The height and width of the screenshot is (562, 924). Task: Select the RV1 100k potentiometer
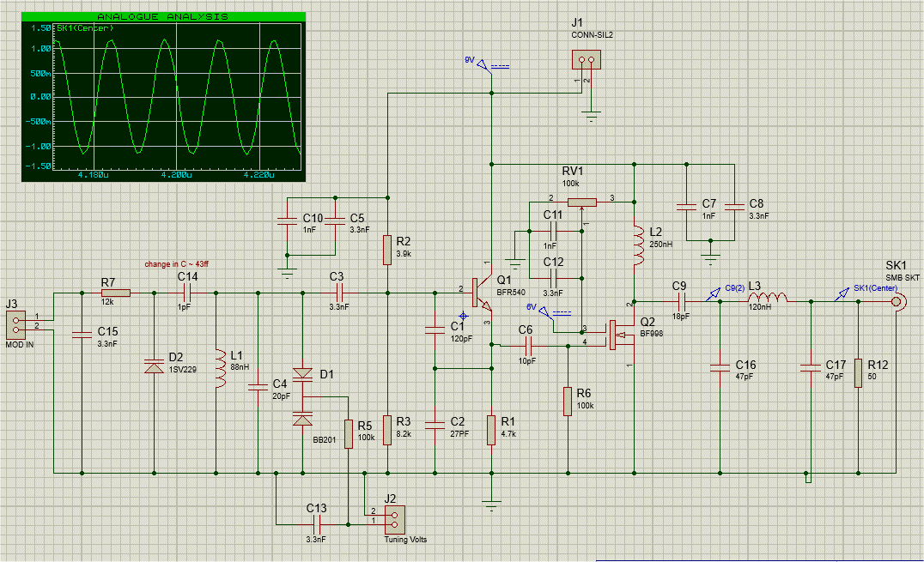[582, 202]
